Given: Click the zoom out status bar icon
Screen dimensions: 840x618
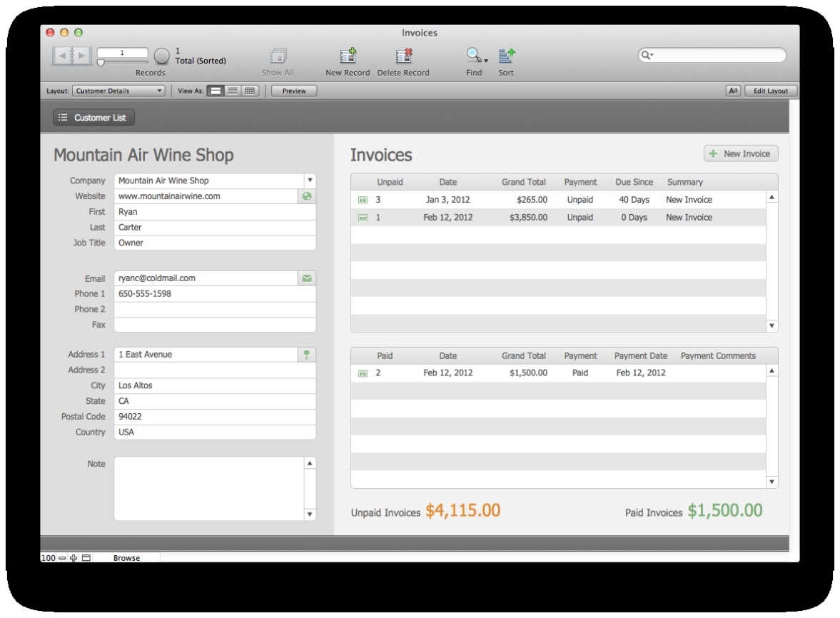Looking at the screenshot, I should pos(62,558).
